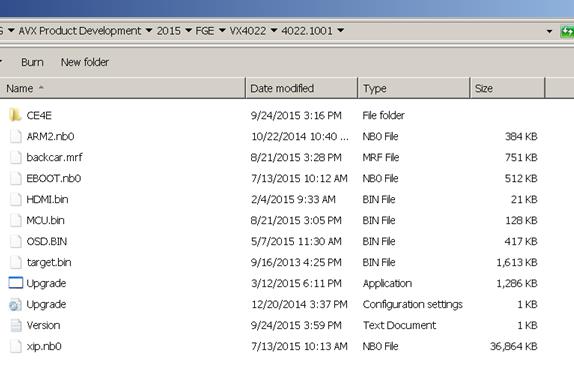Screen dimensions: 574x379
Task: Expand dropdown arrow after FGE breadcrumb
Action: tap(222, 30)
